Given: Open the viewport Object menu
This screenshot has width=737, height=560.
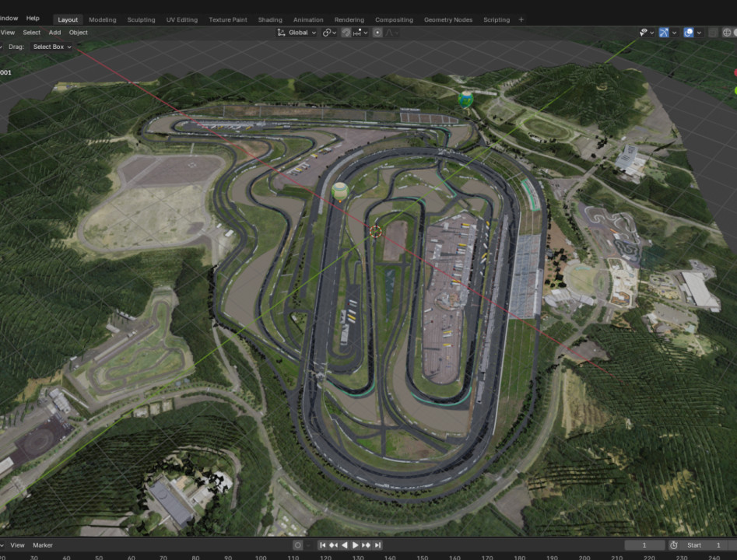Looking at the screenshot, I should [x=78, y=33].
